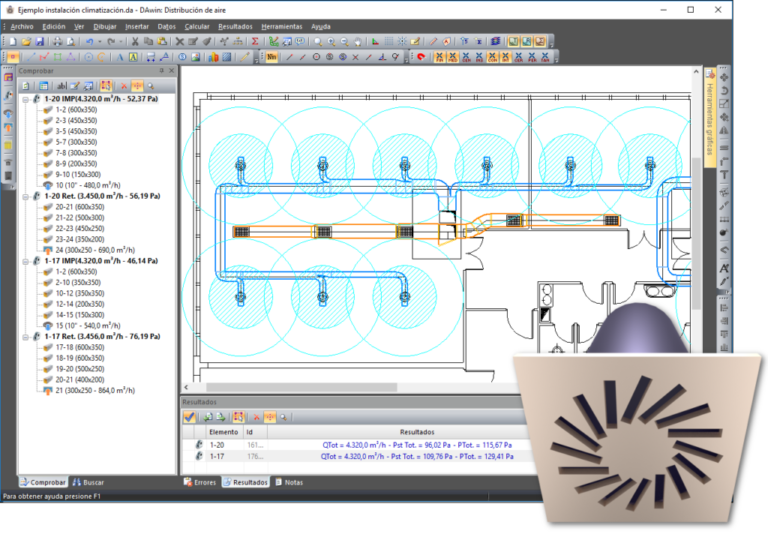Viewport: 768px width, 540px height.
Task: Click the undo arrow icon
Action: (89, 42)
